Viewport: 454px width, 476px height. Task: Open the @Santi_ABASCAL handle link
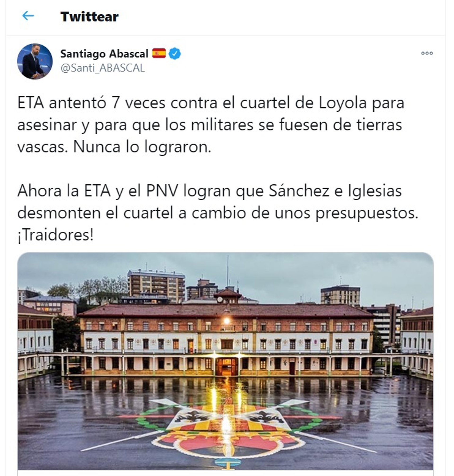click(x=103, y=68)
